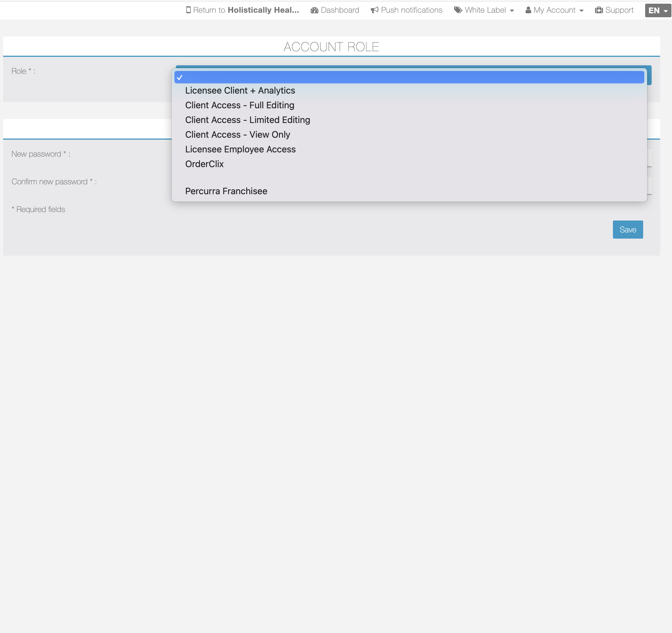
Task: Click the Push notifications megaphone icon
Action: pyautogui.click(x=374, y=10)
